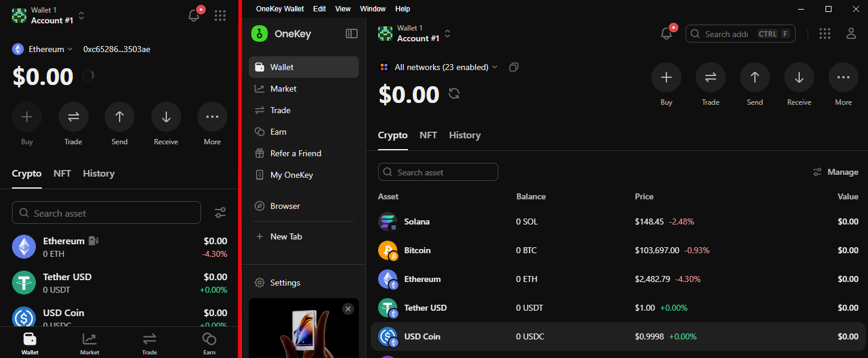
Task: Click the Manage assets button
Action: [836, 172]
